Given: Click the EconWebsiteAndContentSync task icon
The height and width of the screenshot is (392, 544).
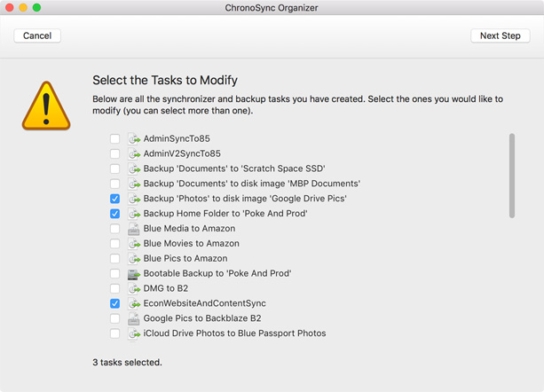Looking at the screenshot, I should pyautogui.click(x=134, y=303).
